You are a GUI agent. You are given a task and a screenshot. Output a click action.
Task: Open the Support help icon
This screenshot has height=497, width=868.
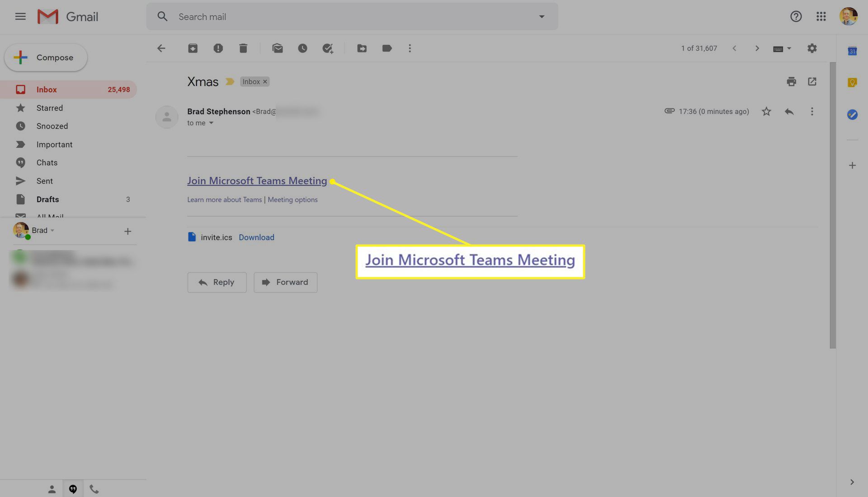coord(796,17)
